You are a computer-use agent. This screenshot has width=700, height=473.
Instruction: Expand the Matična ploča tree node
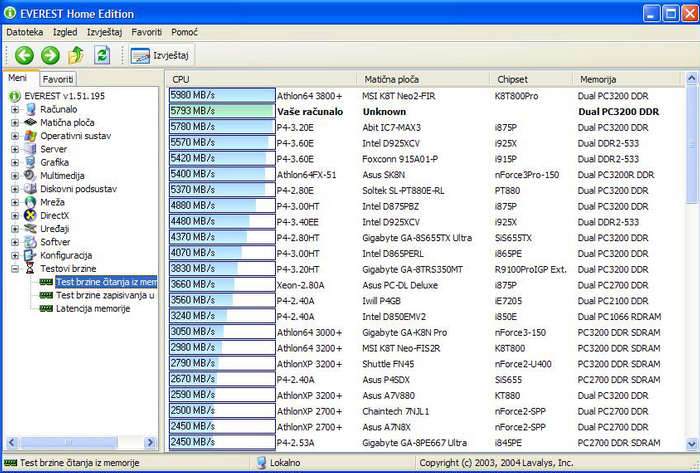15,122
